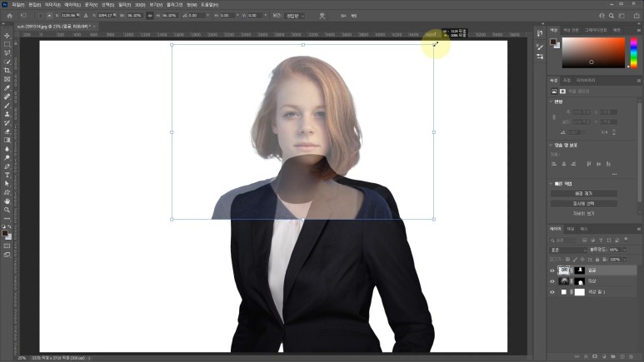
Task: Switch to the 채널 tab
Action: click(571, 229)
